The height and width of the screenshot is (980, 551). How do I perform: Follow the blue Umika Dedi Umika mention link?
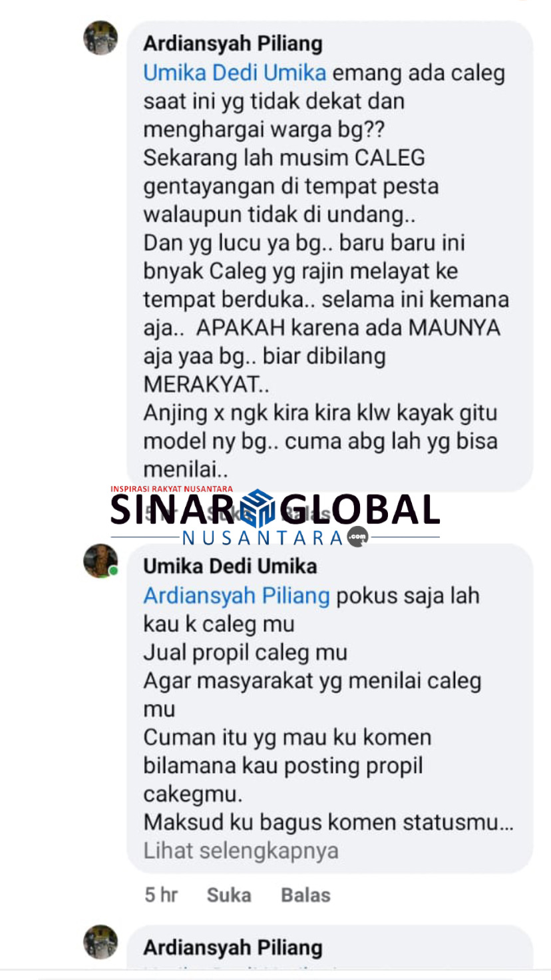[x=235, y=73]
